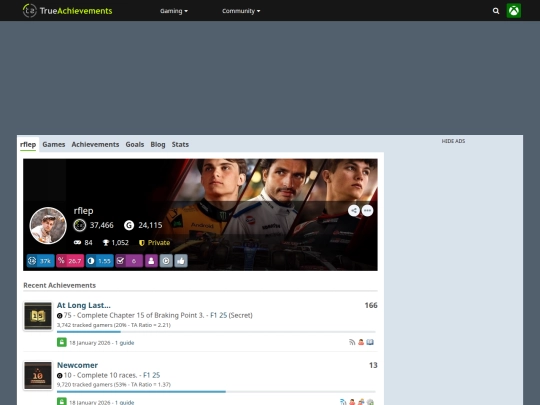
Task: Select the pink 26.7 percent badge
Action: (70, 261)
